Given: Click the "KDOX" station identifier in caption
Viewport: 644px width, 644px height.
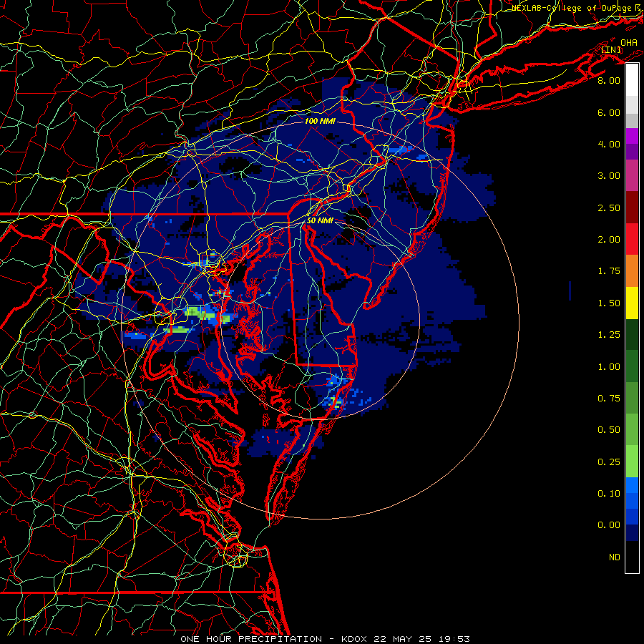Looking at the screenshot, I should [x=356, y=639].
